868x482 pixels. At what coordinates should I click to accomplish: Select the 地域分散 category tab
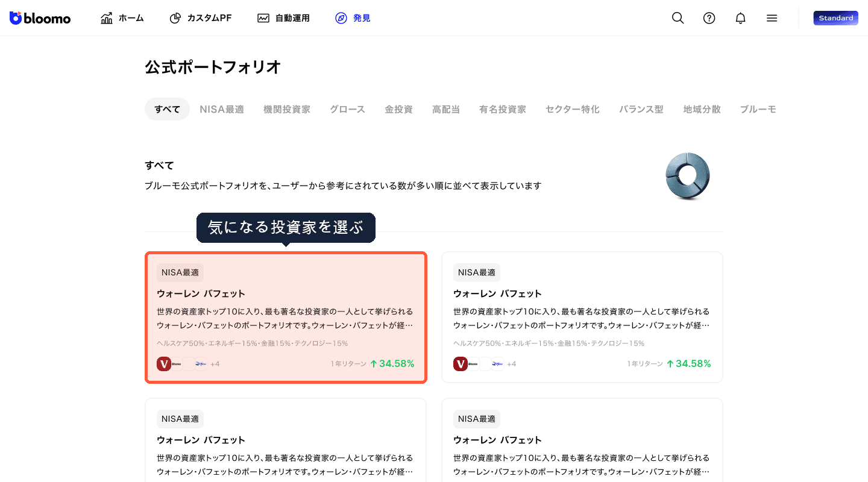(x=702, y=109)
